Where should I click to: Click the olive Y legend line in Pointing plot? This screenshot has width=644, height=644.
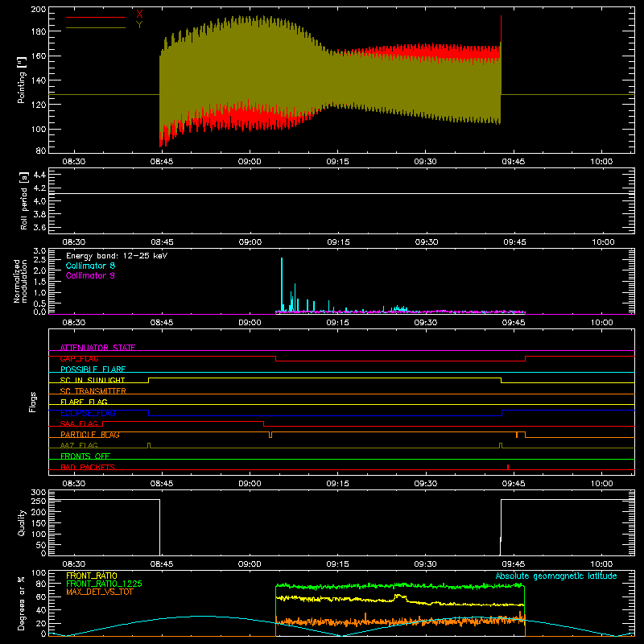coord(96,28)
